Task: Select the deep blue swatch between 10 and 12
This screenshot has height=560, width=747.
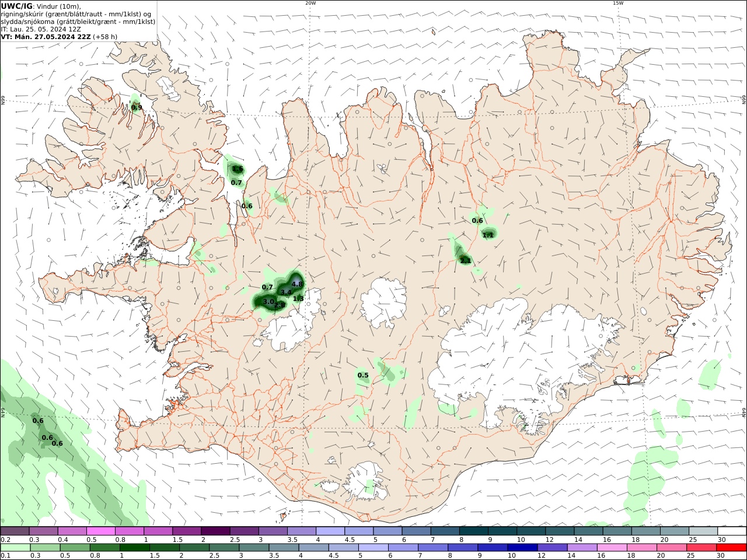Action: [x=522, y=548]
